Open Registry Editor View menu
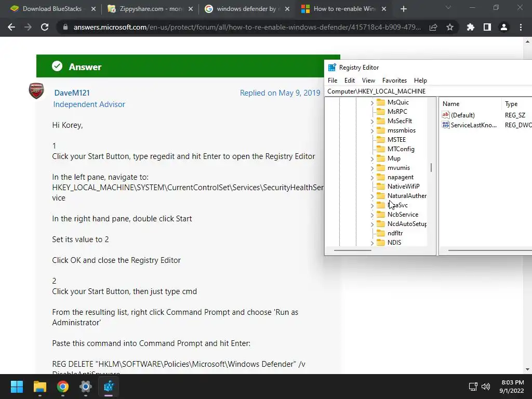The image size is (532, 399). point(368,81)
